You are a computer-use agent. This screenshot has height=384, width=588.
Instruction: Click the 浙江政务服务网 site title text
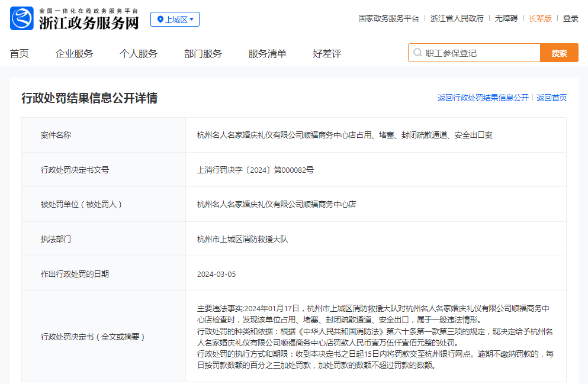[x=89, y=23]
